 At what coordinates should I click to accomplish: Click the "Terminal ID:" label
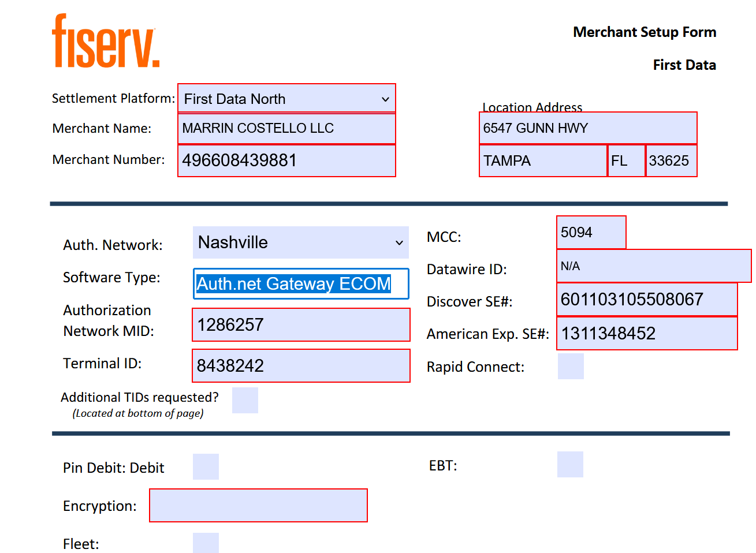pos(102,364)
